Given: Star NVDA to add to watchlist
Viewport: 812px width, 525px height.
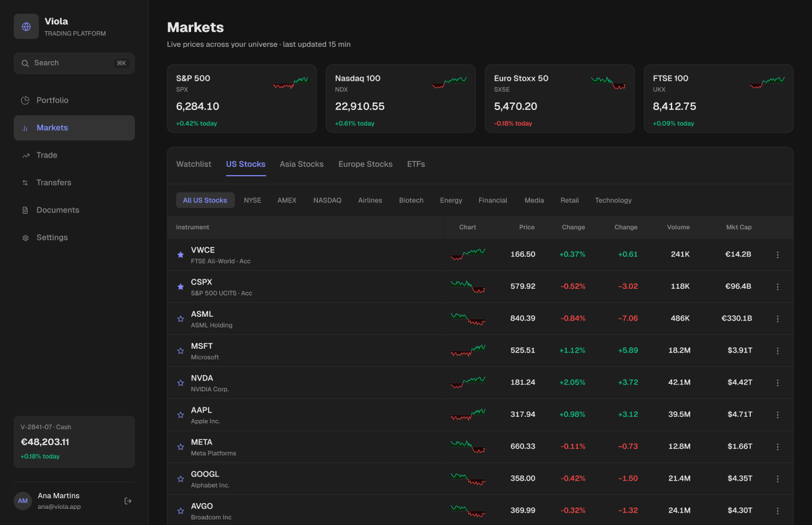Looking at the screenshot, I should [181, 383].
